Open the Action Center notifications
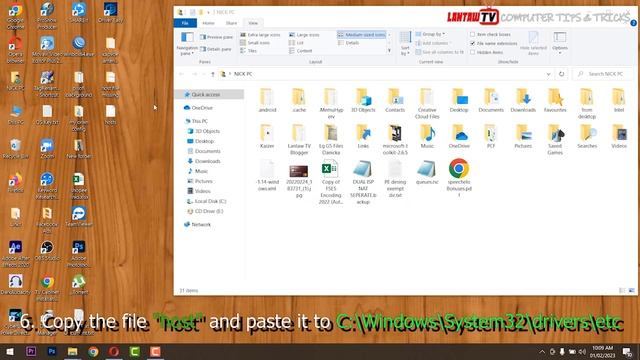 click(x=627, y=351)
